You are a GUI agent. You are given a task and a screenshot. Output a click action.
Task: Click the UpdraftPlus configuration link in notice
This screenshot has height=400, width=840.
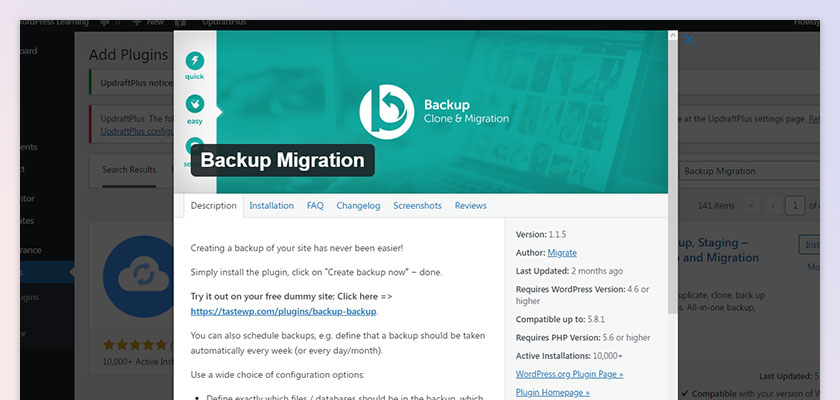point(137,131)
